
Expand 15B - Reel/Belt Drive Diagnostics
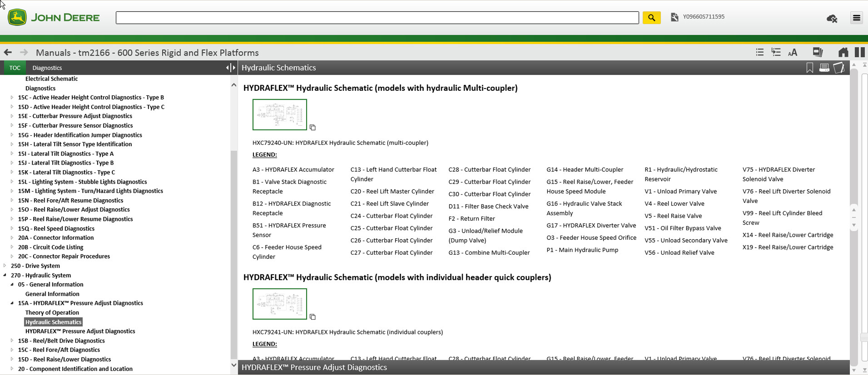(x=12, y=340)
